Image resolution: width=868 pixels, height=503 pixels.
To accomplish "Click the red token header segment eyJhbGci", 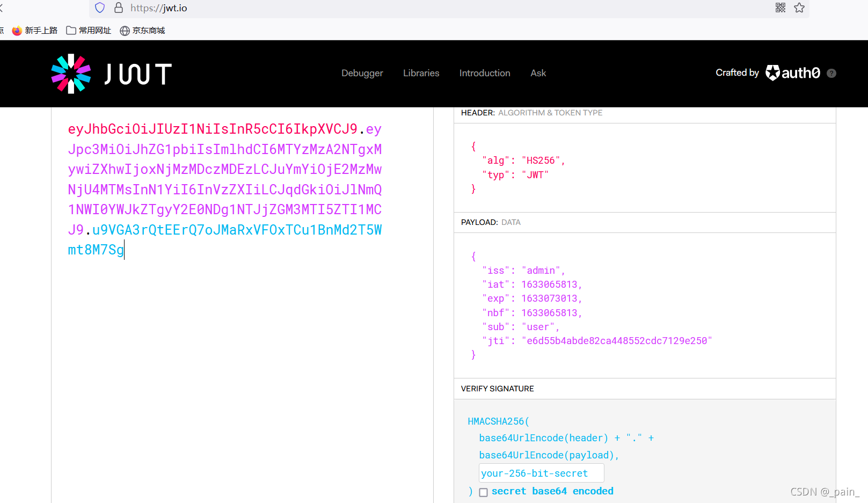I will point(213,129).
